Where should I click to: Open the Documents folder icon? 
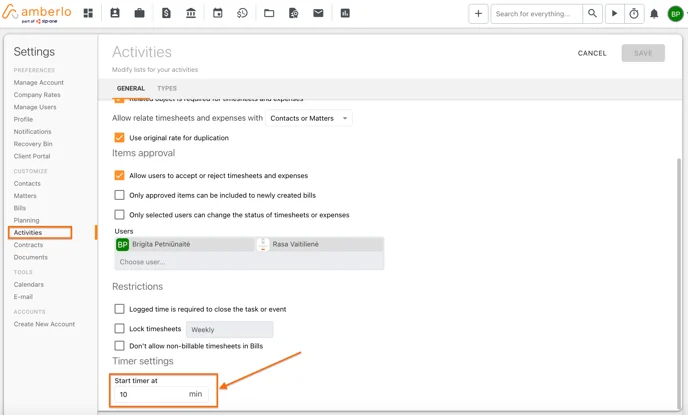coord(269,13)
